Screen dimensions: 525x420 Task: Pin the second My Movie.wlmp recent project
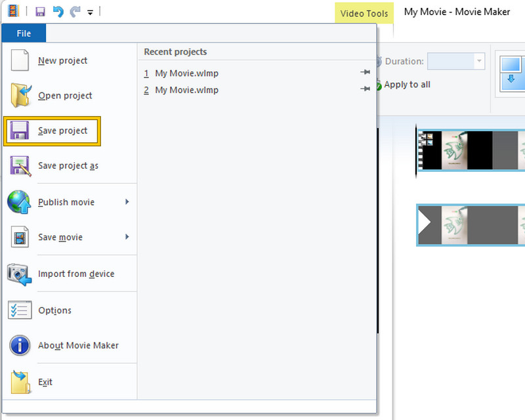coord(366,89)
